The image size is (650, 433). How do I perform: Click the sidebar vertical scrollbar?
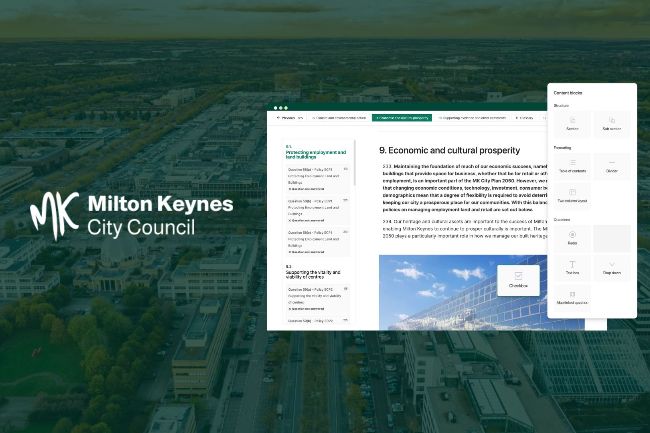[355, 163]
